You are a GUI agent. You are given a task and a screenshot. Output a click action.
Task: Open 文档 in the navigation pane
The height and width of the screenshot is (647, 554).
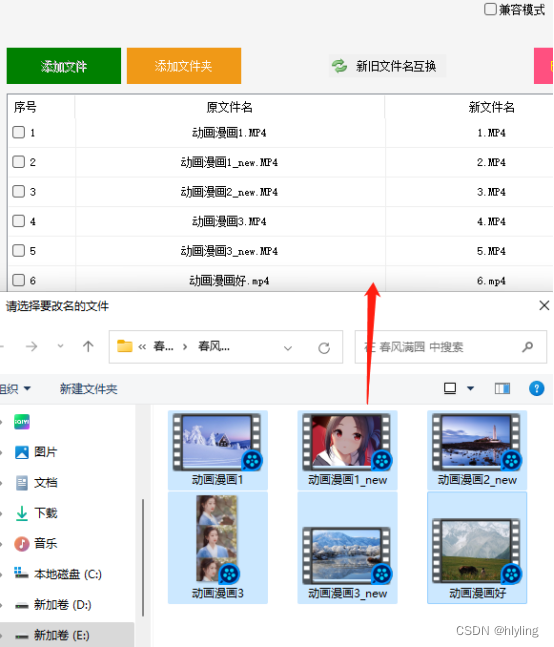35,482
